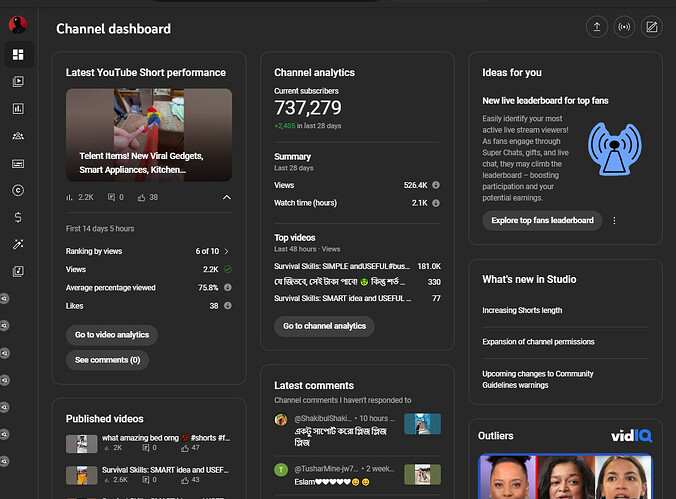Open the Content sidebar icon

point(18,82)
